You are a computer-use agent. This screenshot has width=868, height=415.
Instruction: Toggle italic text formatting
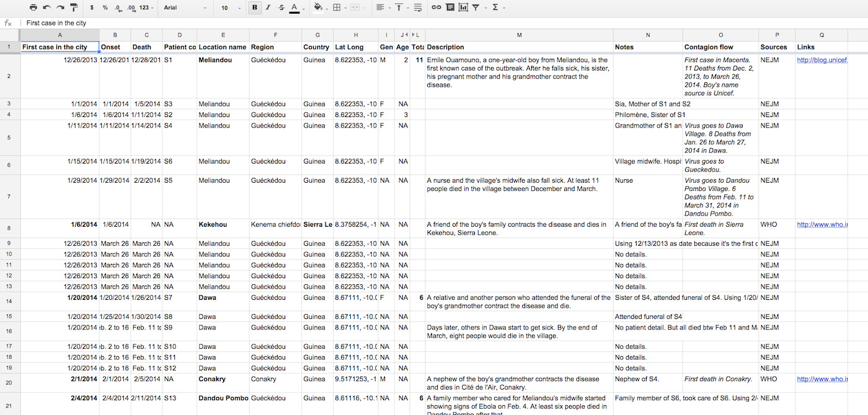(x=268, y=7)
